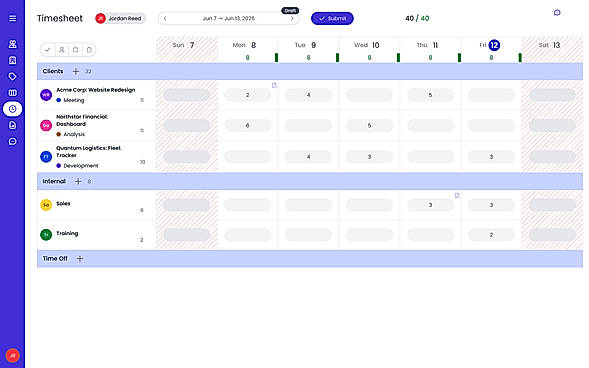Open the document/reports icon in the sidebar
The height and width of the screenshot is (368, 589).
(x=12, y=125)
